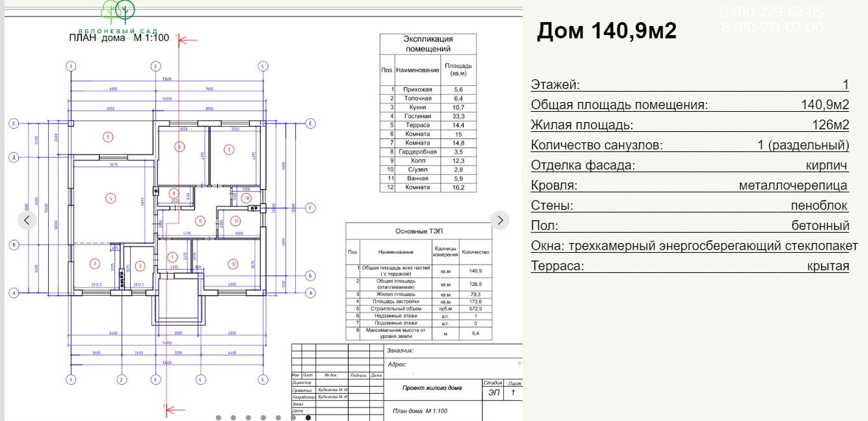The width and height of the screenshot is (868, 421).
Task: Click the circled room number 4 on the plan
Action: pos(111,198)
